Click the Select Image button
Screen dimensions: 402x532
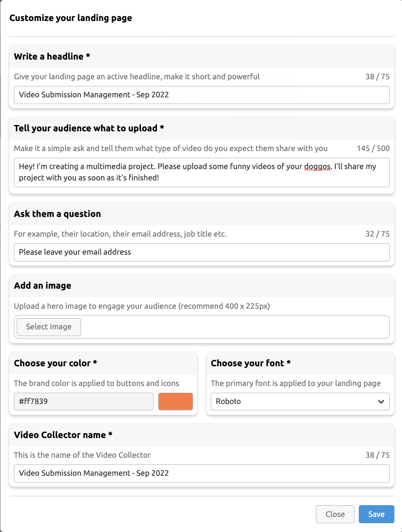(x=48, y=327)
